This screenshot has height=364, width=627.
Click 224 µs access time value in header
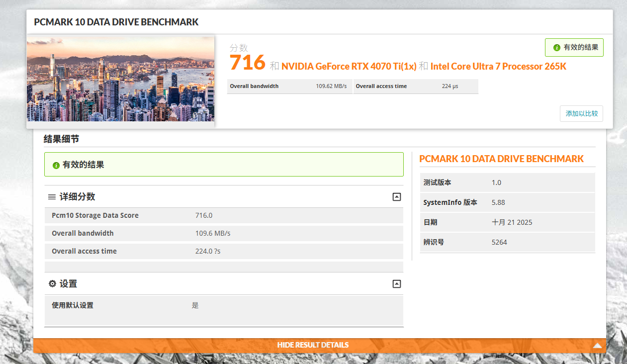coord(450,86)
